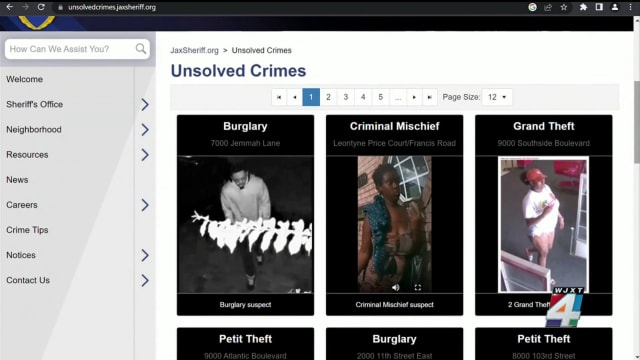Image resolution: width=640 pixels, height=360 pixels.
Task: Click the 'Criminal Mischief suspect' caption
Action: pyautogui.click(x=394, y=304)
